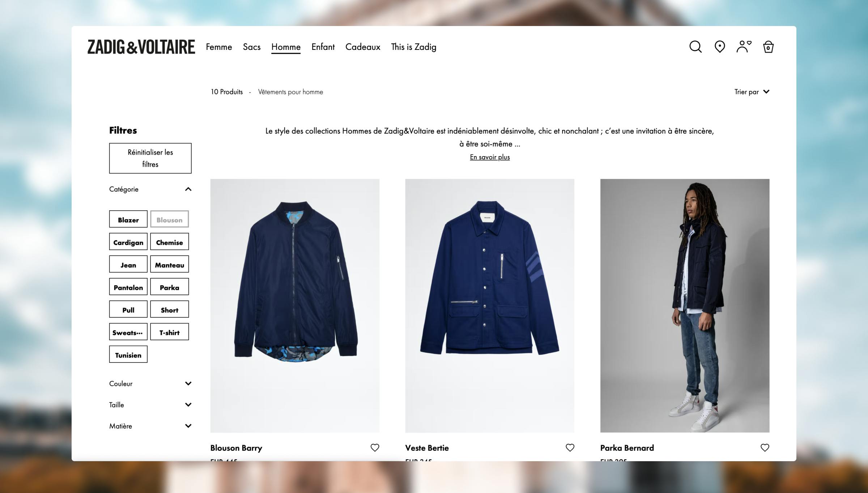The width and height of the screenshot is (868, 493).
Task: Expand the Matière filter section
Action: [150, 426]
